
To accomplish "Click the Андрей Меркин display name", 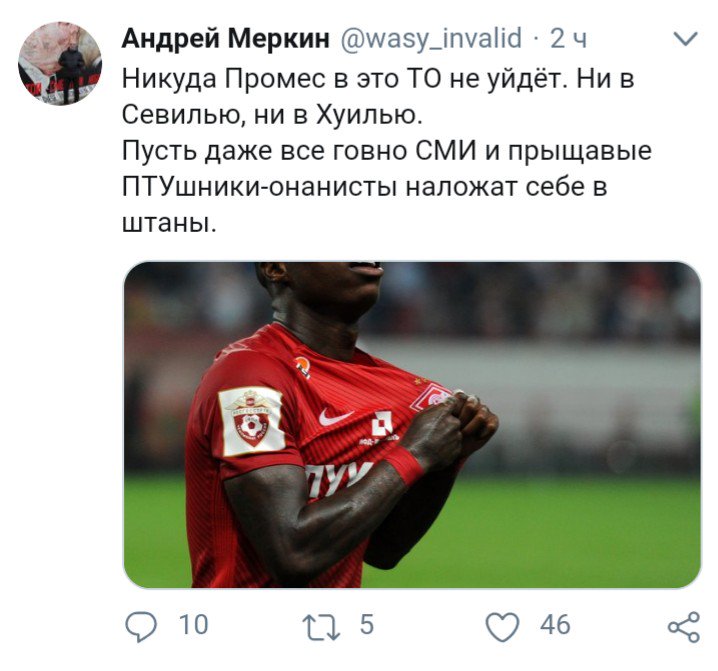I will point(226,38).
